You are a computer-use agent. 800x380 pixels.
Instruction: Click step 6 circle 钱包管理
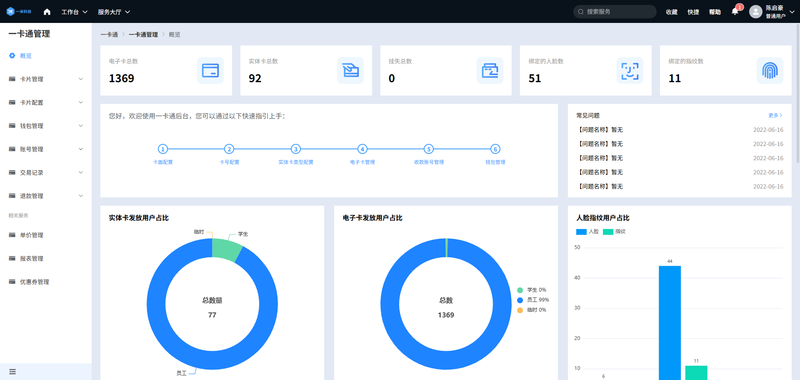click(x=495, y=149)
